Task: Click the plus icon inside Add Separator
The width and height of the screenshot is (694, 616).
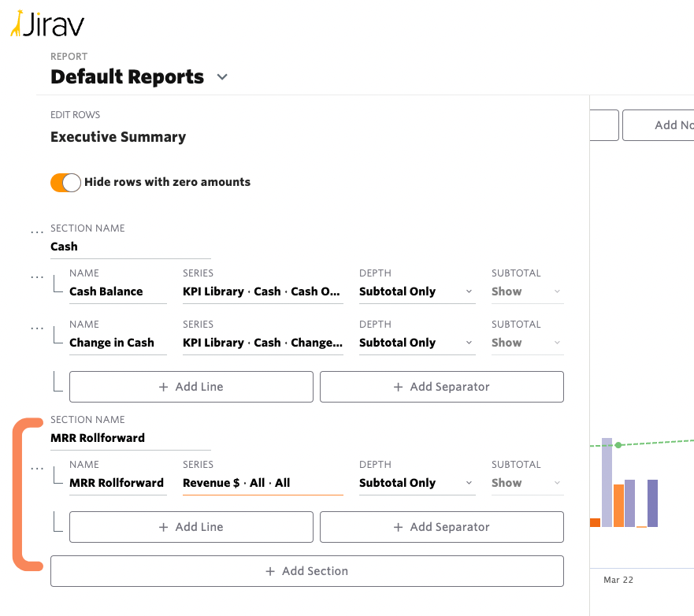Action: 399,386
